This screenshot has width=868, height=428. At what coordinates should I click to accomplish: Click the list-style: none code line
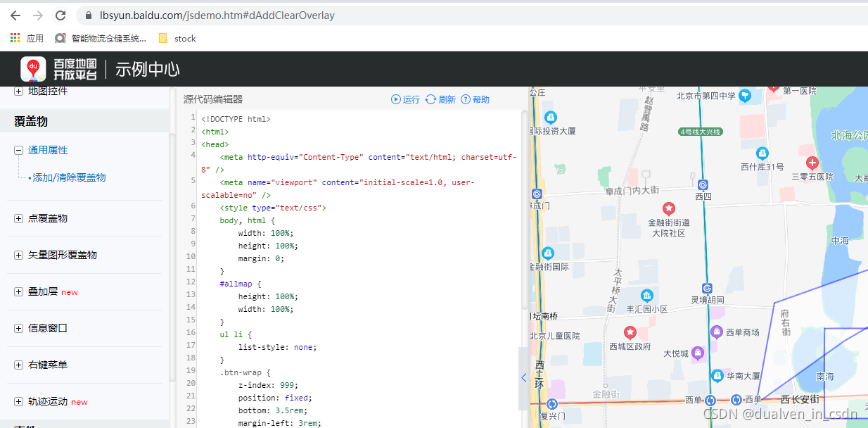click(x=277, y=347)
